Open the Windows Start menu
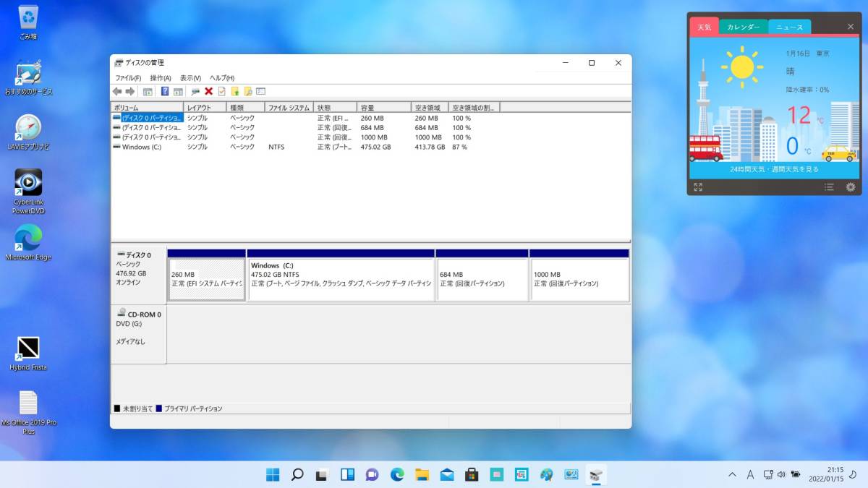868x488 pixels. point(273,474)
